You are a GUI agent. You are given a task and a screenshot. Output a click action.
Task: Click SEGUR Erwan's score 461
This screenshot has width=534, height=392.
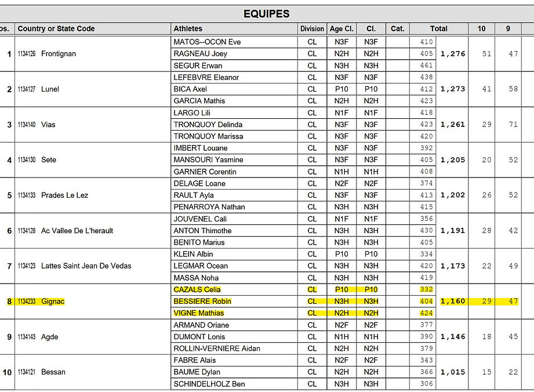pos(426,66)
